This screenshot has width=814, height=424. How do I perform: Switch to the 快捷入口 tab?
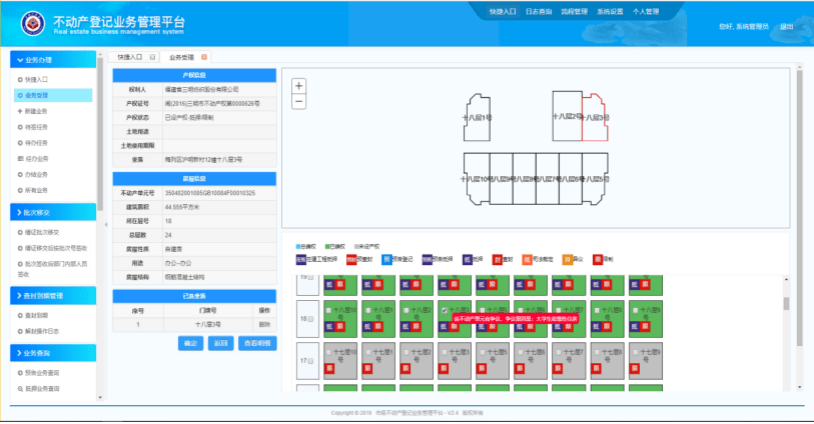pos(129,58)
